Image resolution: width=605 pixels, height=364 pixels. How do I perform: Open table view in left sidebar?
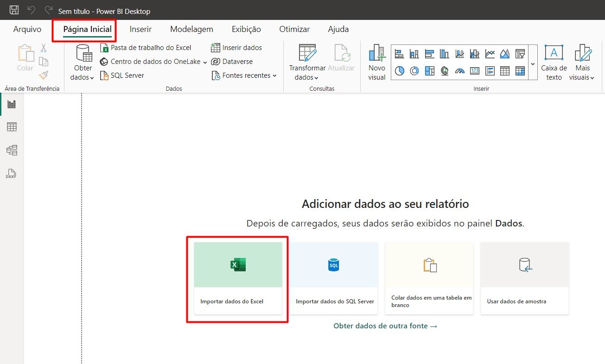point(12,127)
